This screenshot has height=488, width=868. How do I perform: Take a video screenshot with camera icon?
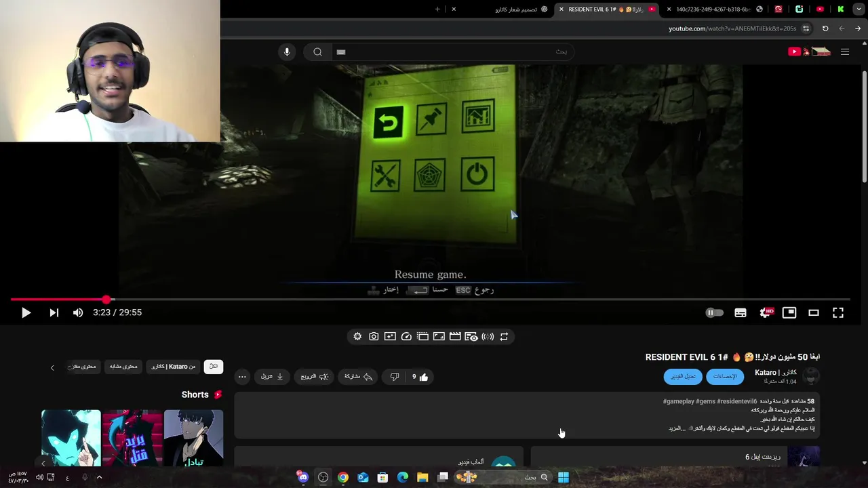(x=374, y=336)
